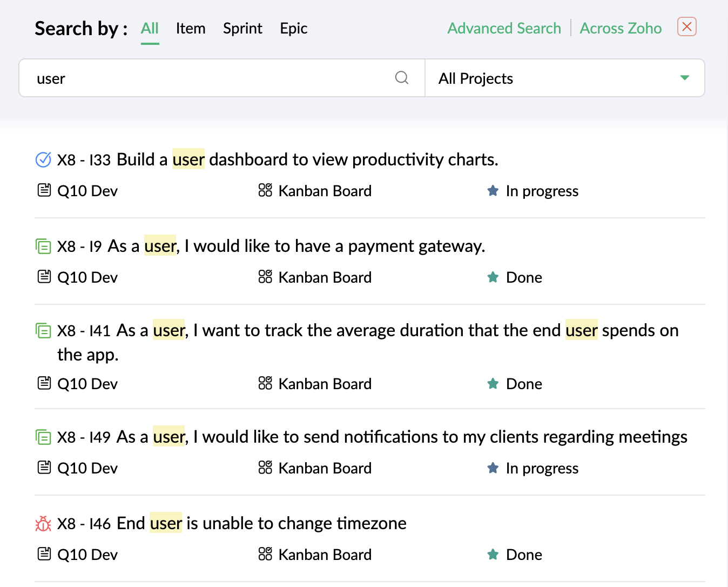Screen dimensions: 728x587
Task: Click item ID 'X8 - I49'
Action: (84, 437)
